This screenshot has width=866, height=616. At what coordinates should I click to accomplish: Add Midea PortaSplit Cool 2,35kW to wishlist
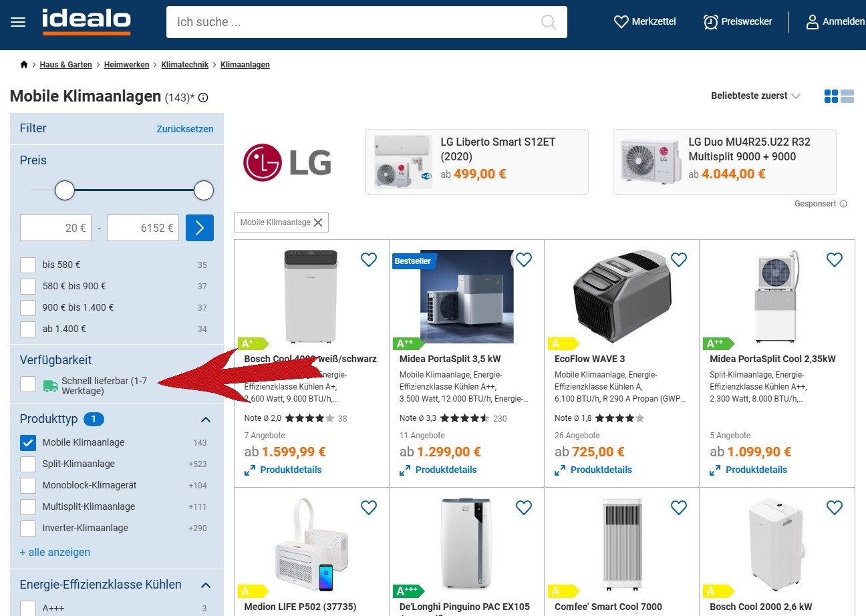[835, 259]
